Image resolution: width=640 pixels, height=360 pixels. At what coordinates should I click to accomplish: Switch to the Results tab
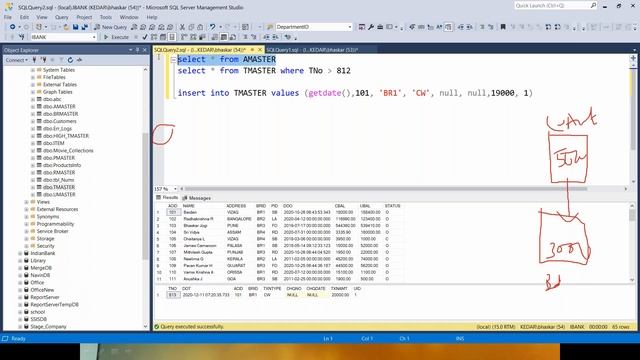pos(167,198)
